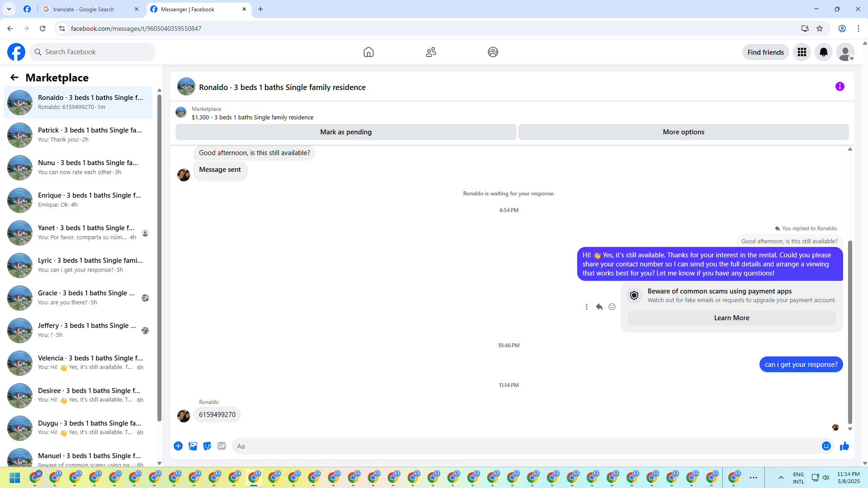This screenshot has height=488, width=868.
Task: View site information icon in address bar
Action: [x=62, y=28]
